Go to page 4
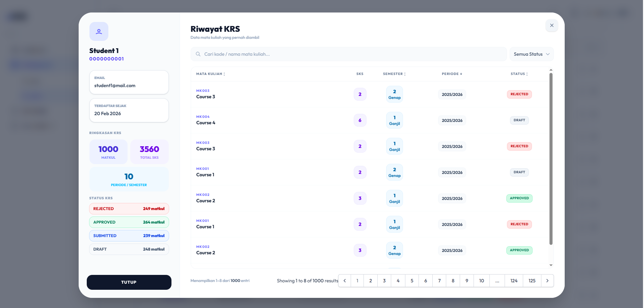The image size is (644, 308). click(x=398, y=281)
